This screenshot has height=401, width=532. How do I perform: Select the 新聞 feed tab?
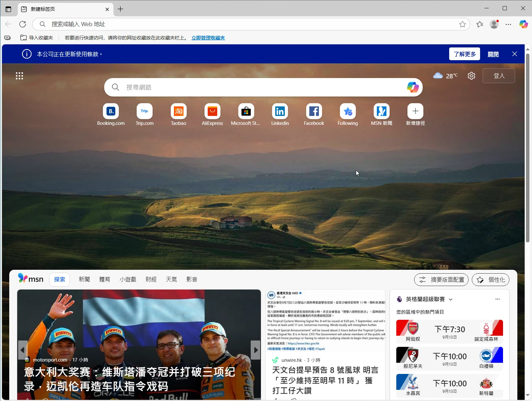(x=84, y=279)
